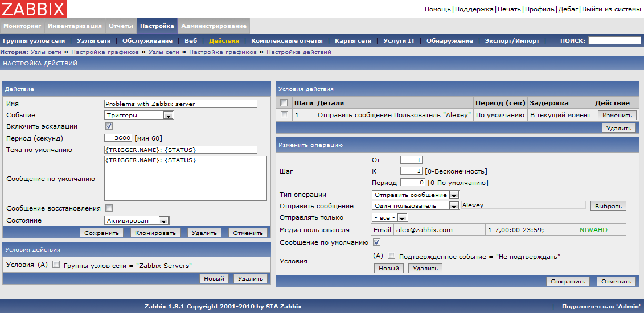Open 'Узлы сети' in the submenu bar

(x=93, y=41)
